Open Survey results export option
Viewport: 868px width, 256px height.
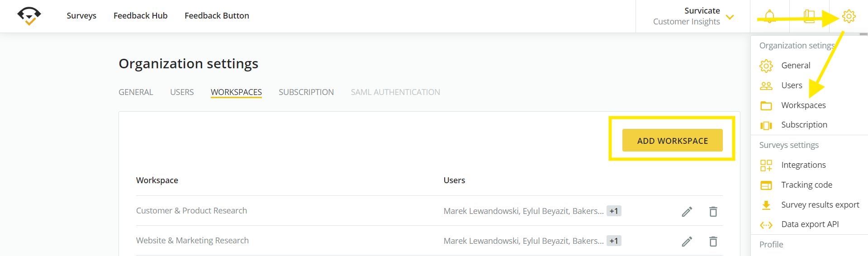tap(820, 205)
